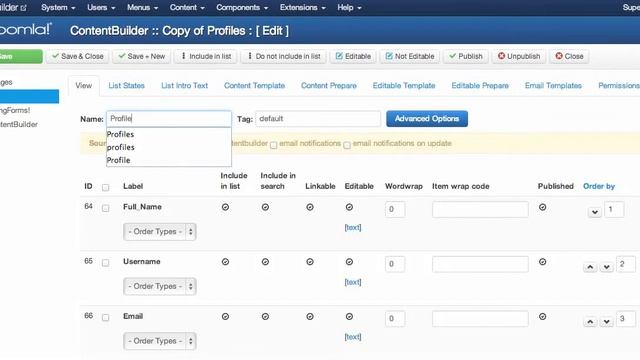
Task: Enable email notifications on update checkbox
Action: point(347,145)
